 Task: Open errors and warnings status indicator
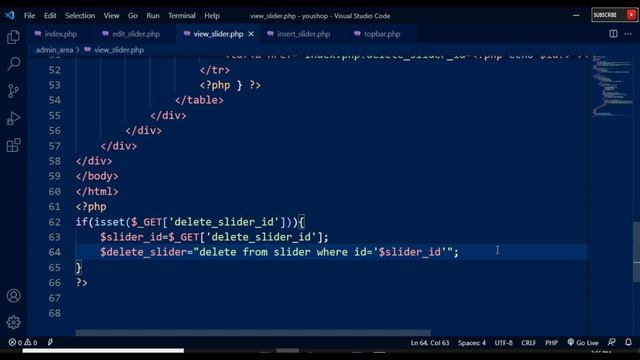[x=23, y=342]
